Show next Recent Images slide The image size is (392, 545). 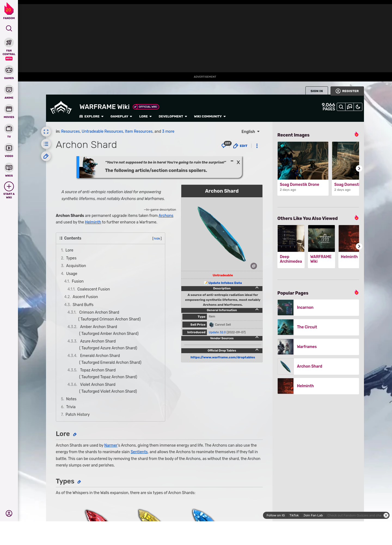[x=359, y=168]
